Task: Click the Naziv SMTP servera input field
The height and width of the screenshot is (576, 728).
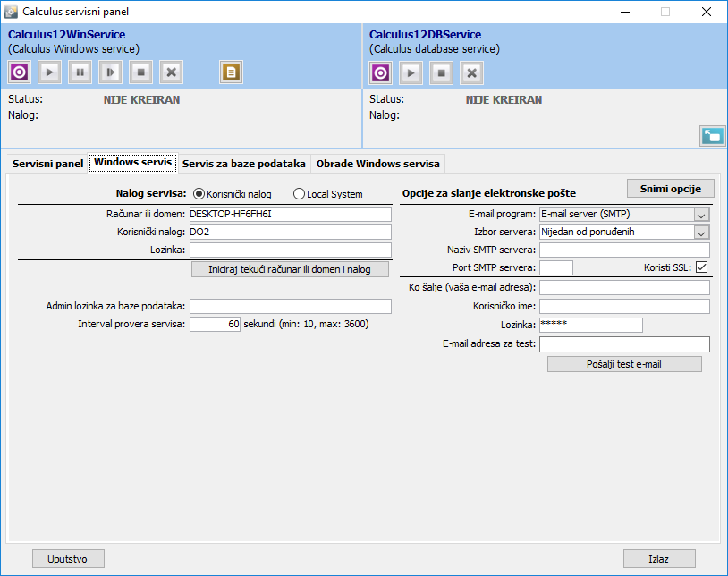Action: [x=623, y=250]
